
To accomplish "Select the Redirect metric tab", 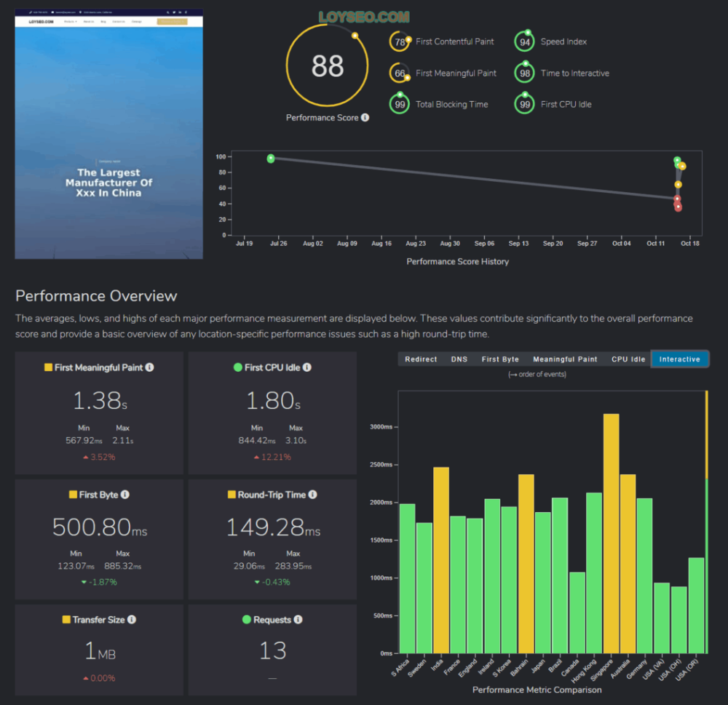I will [421, 359].
